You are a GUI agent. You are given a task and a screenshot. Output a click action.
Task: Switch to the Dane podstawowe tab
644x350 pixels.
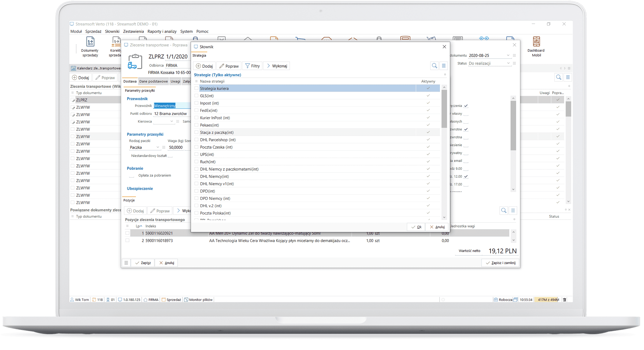click(x=154, y=81)
